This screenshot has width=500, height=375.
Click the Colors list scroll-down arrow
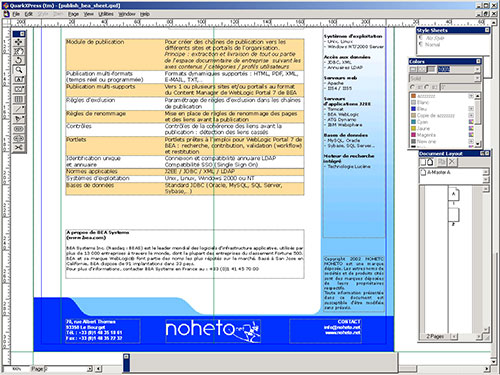477,144
